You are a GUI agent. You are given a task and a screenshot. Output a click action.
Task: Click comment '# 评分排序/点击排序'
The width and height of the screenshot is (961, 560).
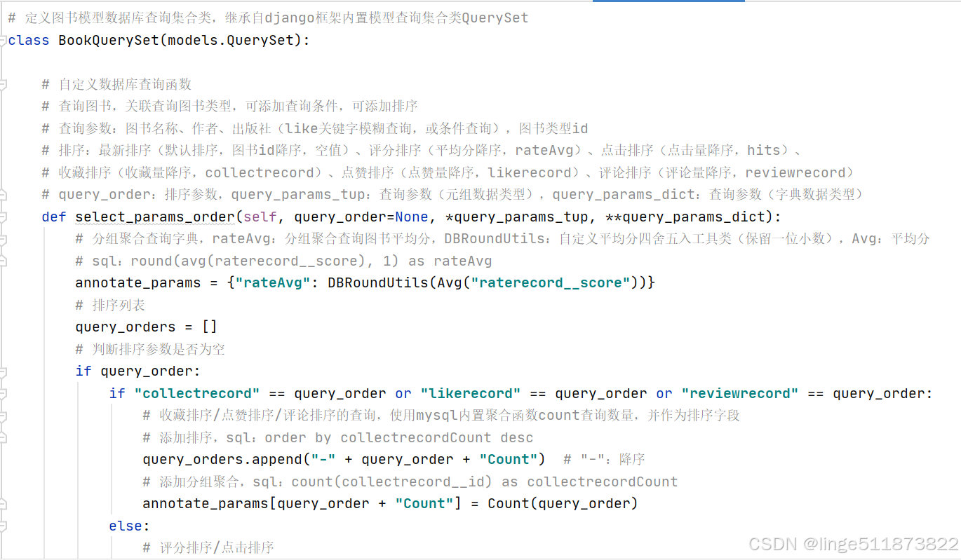click(208, 547)
